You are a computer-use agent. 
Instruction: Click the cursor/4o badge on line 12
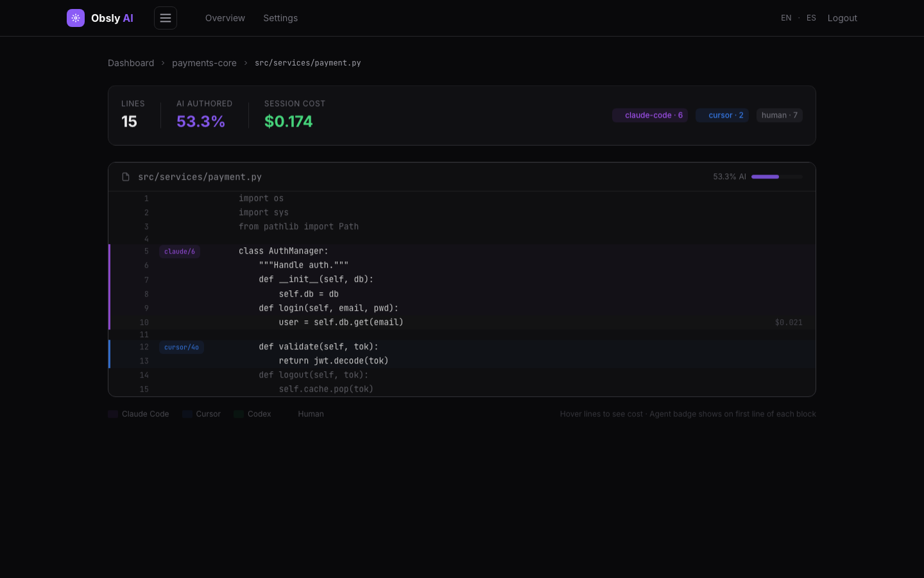(x=182, y=347)
